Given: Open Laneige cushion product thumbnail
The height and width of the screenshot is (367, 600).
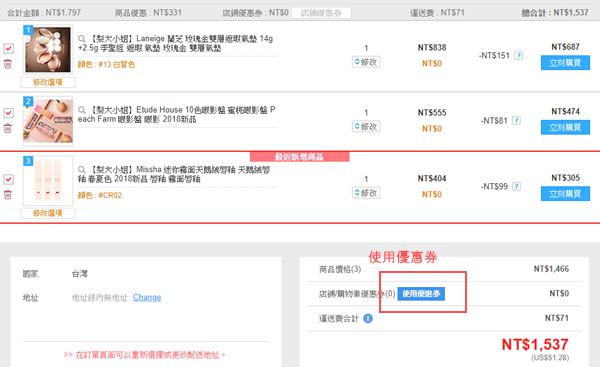Looking at the screenshot, I should (x=48, y=50).
